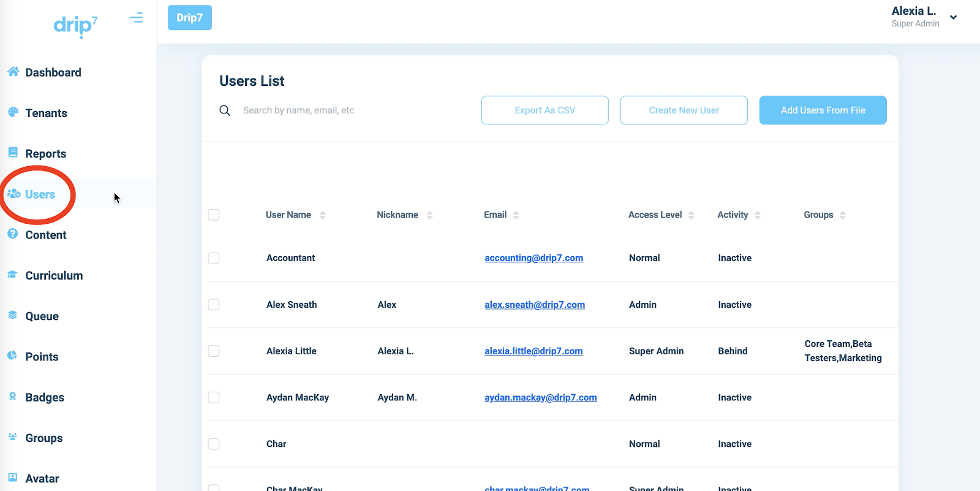The height and width of the screenshot is (491, 980).
Task: Click the Groups people icon
Action: (13, 437)
